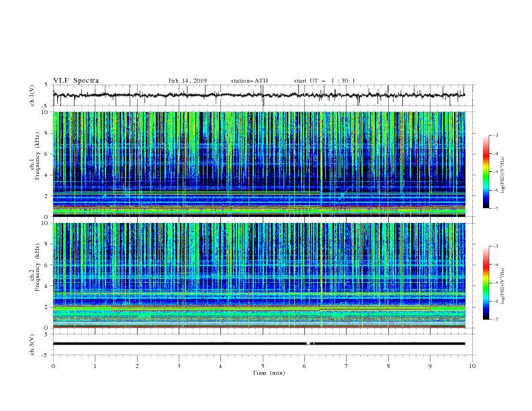This screenshot has height=411, width=532.
Task: Click the ch.2 frequency tick "4"
Action: (47, 286)
